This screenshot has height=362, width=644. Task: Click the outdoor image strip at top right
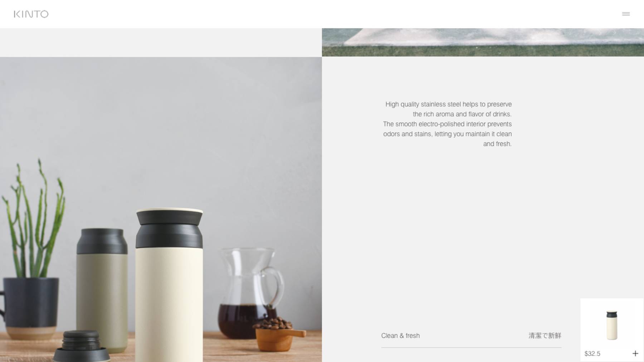click(x=483, y=42)
